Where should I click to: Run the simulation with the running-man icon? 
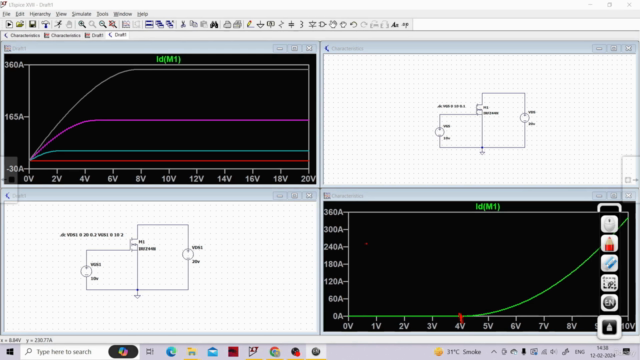point(58,24)
